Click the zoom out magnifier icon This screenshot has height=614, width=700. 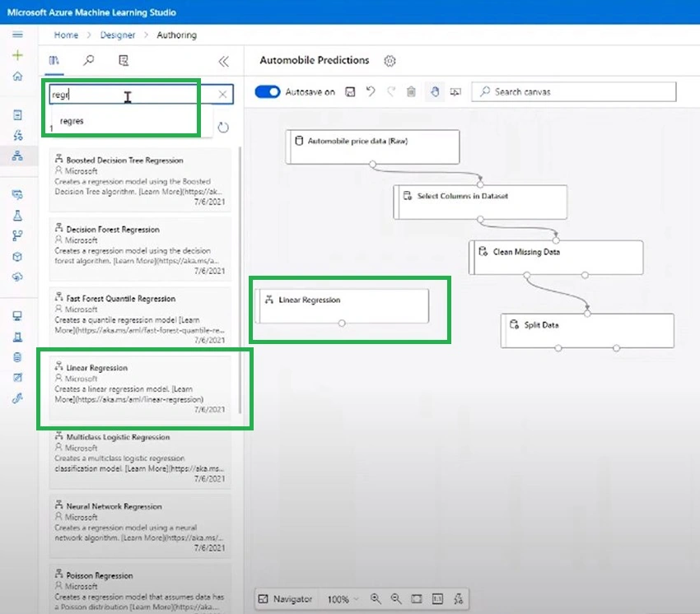click(x=396, y=599)
